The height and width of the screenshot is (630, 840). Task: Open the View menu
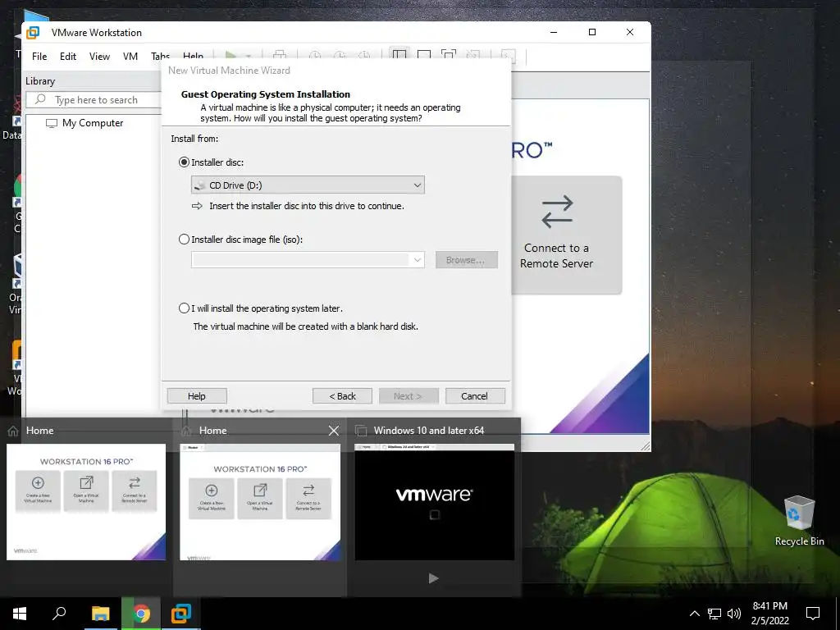point(99,57)
